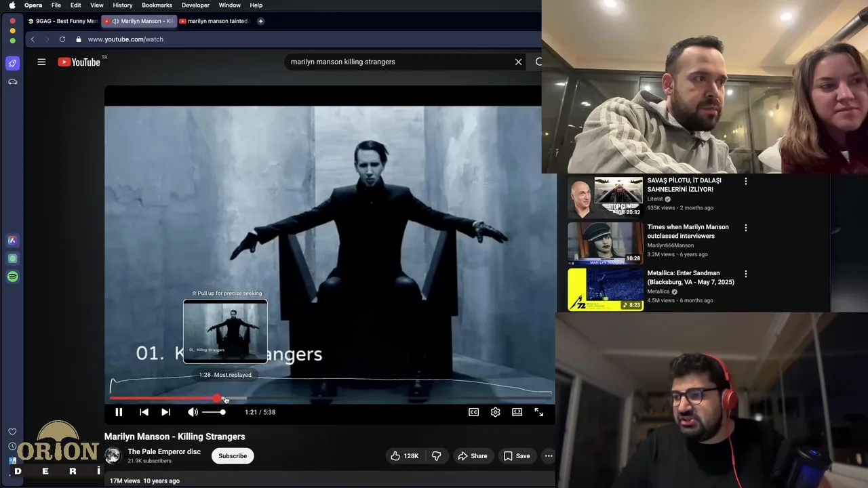The height and width of the screenshot is (488, 868).
Task: Open more actions three-dot menu below video
Action: coord(549,456)
